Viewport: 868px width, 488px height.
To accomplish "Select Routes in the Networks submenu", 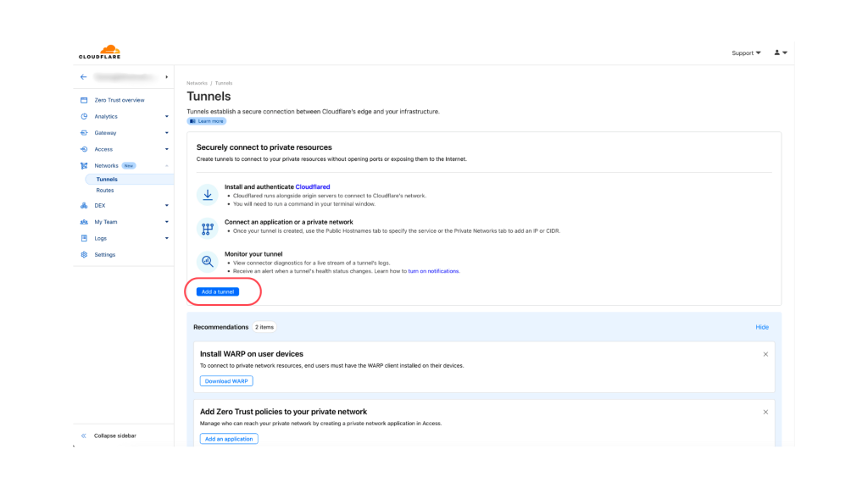I will click(105, 191).
